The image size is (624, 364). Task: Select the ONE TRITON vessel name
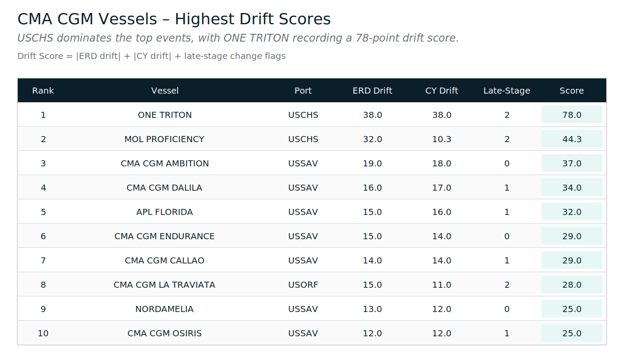point(165,115)
